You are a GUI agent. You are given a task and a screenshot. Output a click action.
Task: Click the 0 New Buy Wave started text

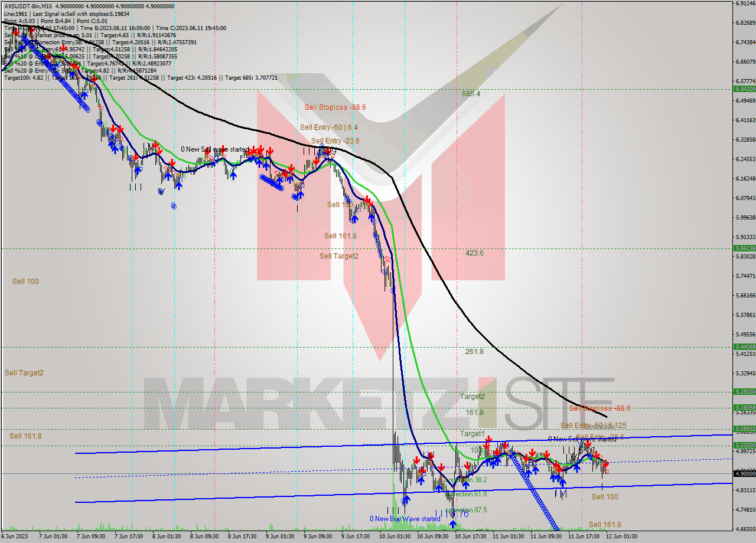tap(405, 519)
